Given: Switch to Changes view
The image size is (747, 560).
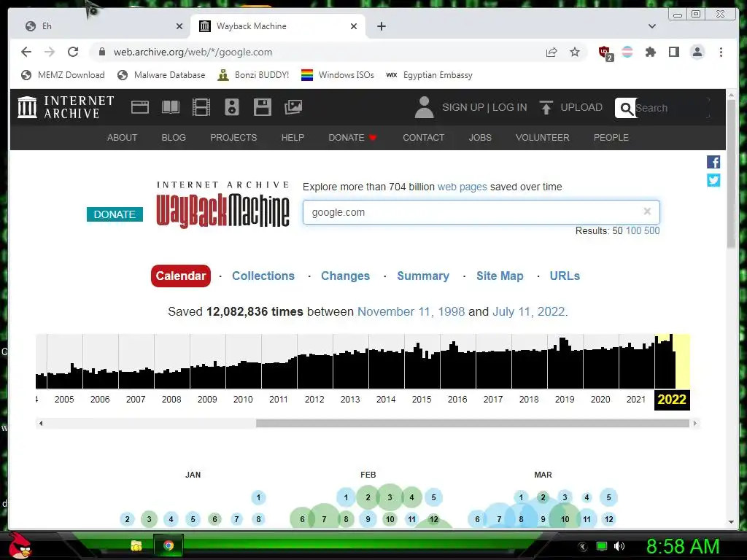Looking at the screenshot, I should (345, 276).
